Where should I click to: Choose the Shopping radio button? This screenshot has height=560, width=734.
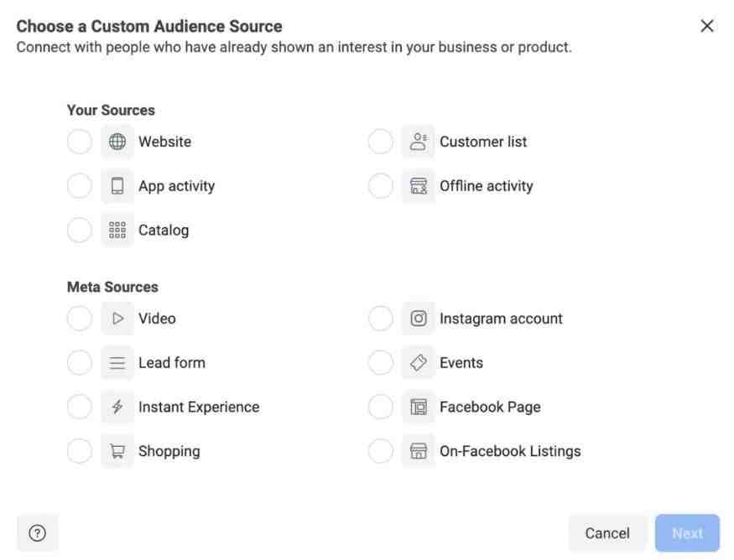[x=80, y=451]
